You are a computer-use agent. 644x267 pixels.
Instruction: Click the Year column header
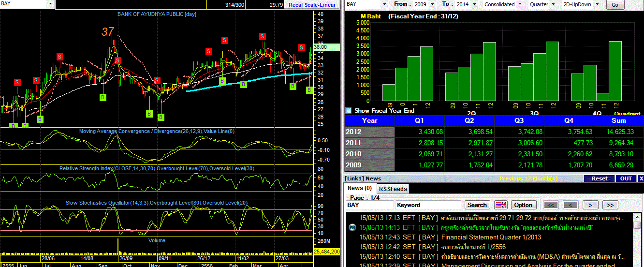[x=370, y=120]
